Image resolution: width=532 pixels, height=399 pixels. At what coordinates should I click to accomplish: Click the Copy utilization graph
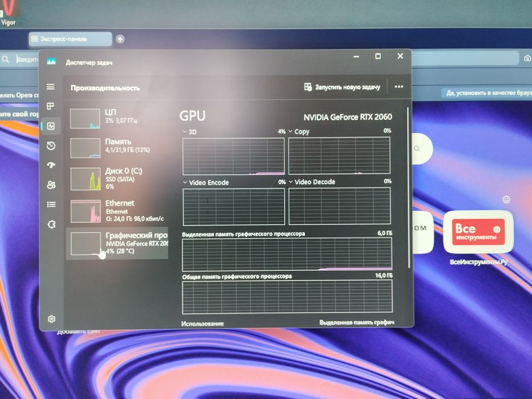point(339,156)
